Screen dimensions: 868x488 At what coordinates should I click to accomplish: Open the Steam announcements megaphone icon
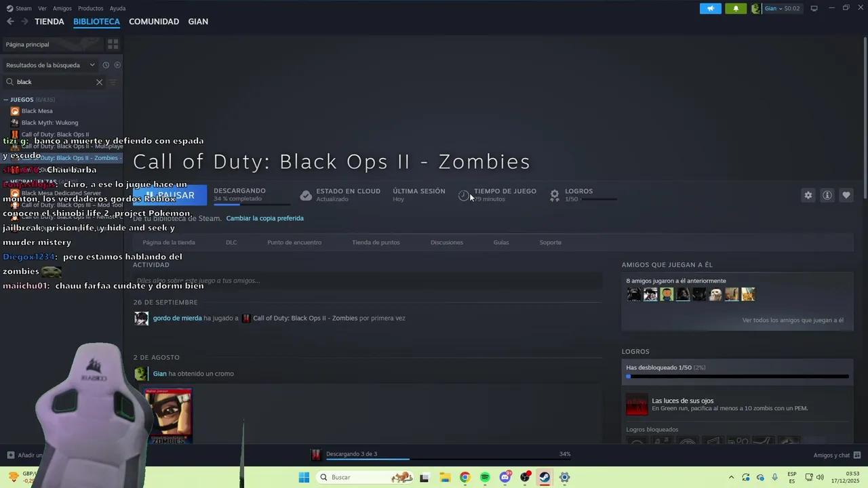pos(711,8)
